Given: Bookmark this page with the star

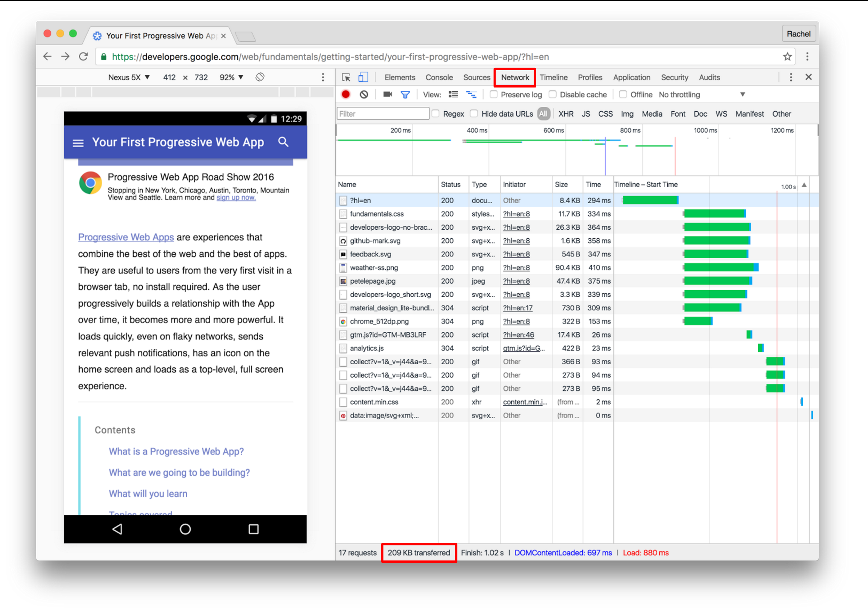Looking at the screenshot, I should click(x=787, y=57).
